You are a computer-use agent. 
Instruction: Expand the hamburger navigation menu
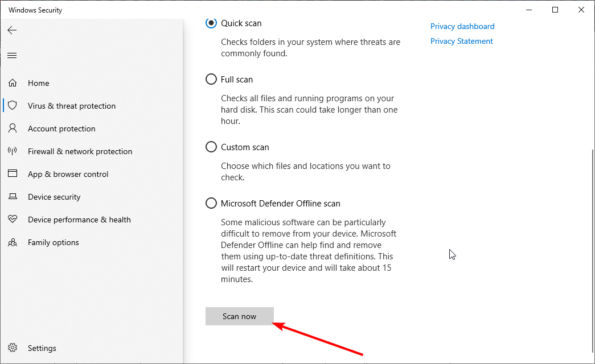point(12,55)
